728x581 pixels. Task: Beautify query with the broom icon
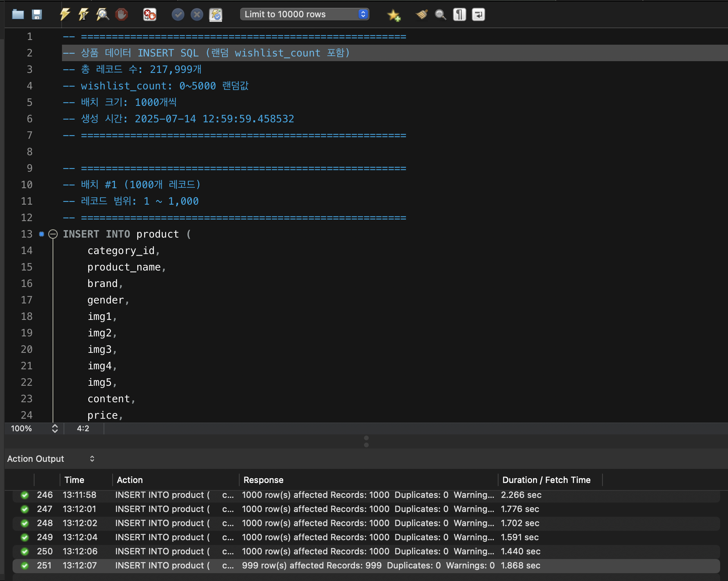tap(422, 15)
